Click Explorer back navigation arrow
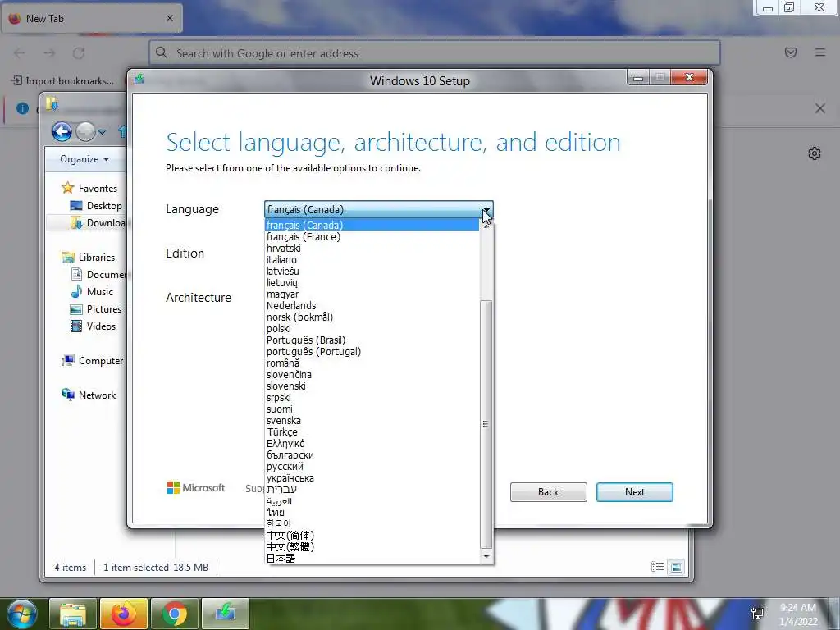840x630 pixels. coord(62,131)
